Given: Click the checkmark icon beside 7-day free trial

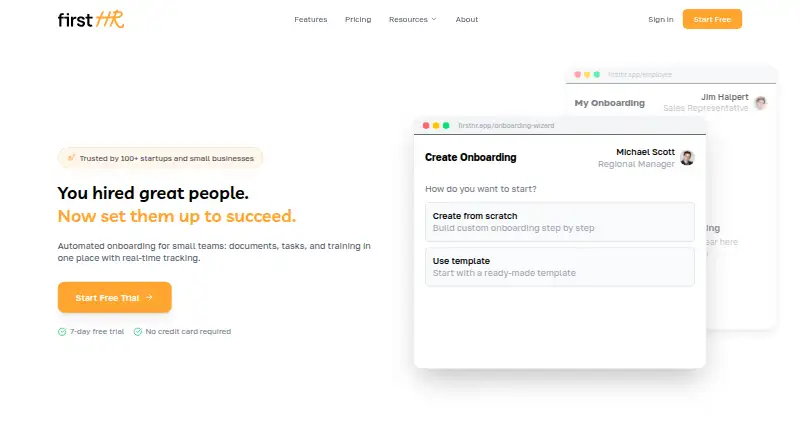Looking at the screenshot, I should tap(62, 332).
